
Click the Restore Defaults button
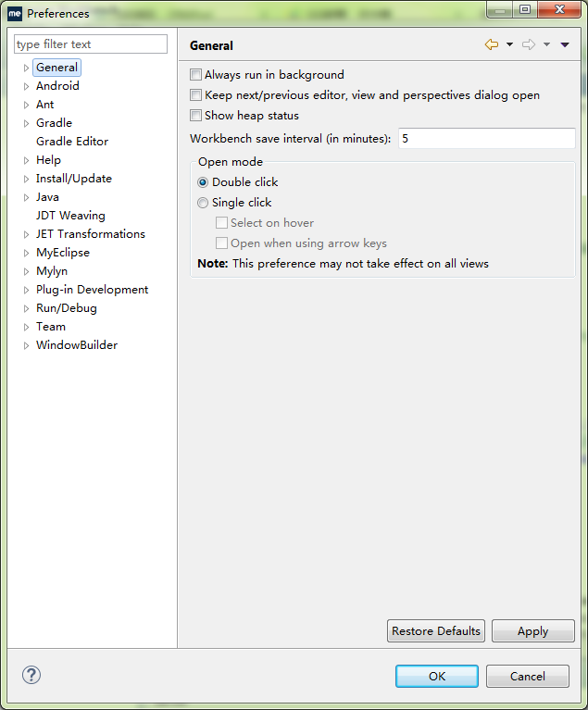point(436,630)
